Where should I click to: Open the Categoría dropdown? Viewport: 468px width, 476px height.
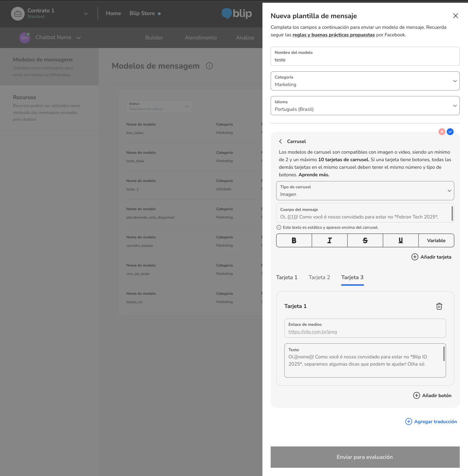pyautogui.click(x=365, y=81)
